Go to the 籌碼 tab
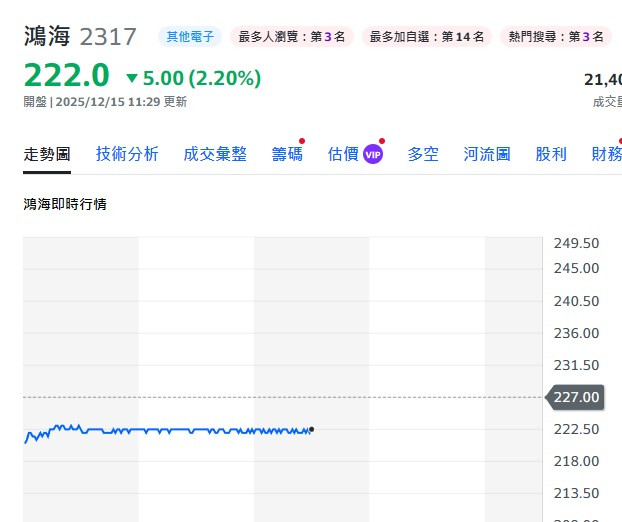This screenshot has width=622, height=522. tap(287, 154)
